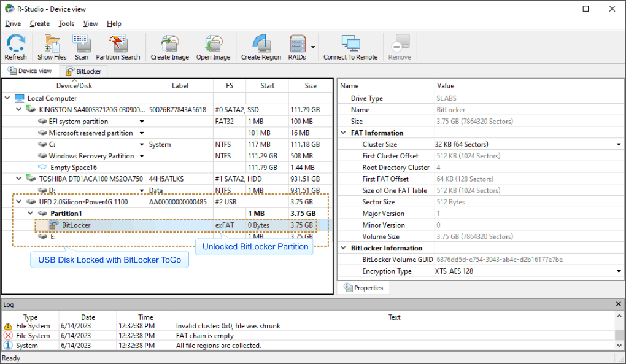This screenshot has height=364, width=626.
Task: Open the Create menu
Action: pos(39,23)
